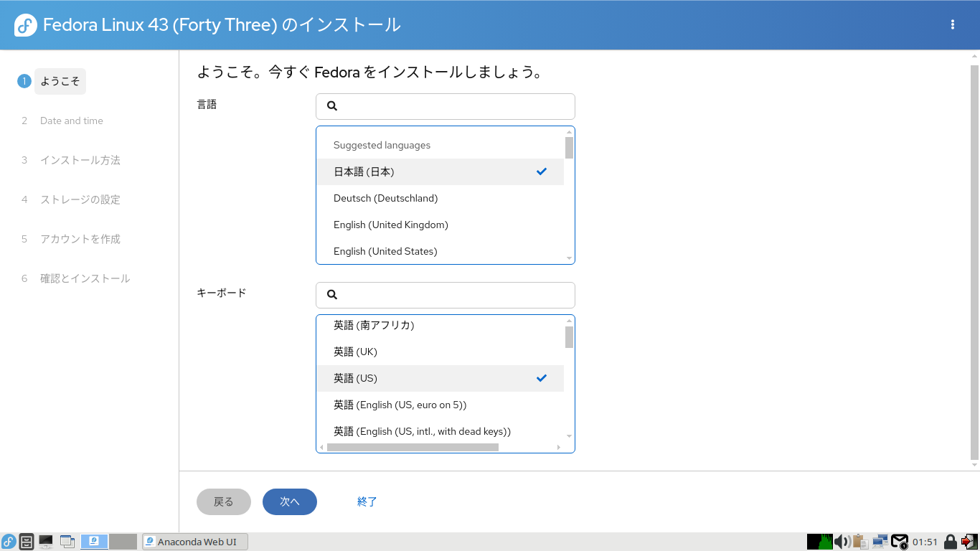Choose the 英語 (UK) keyboard layout
The width and height of the screenshot is (980, 551).
pyautogui.click(x=440, y=352)
